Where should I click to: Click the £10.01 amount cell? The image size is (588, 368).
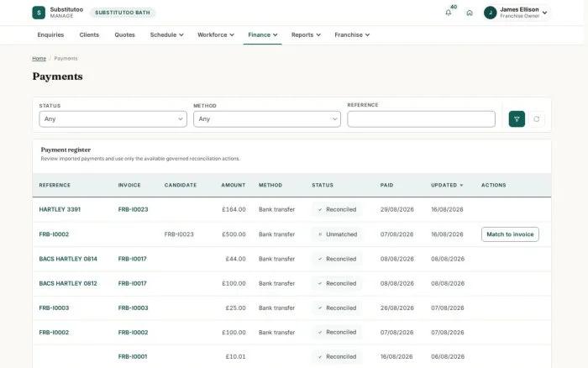click(235, 357)
